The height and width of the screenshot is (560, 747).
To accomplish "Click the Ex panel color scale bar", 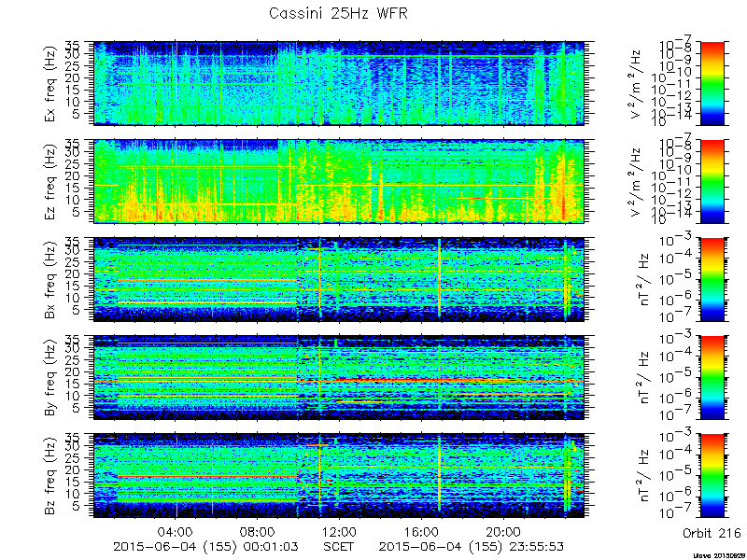I will (712, 83).
